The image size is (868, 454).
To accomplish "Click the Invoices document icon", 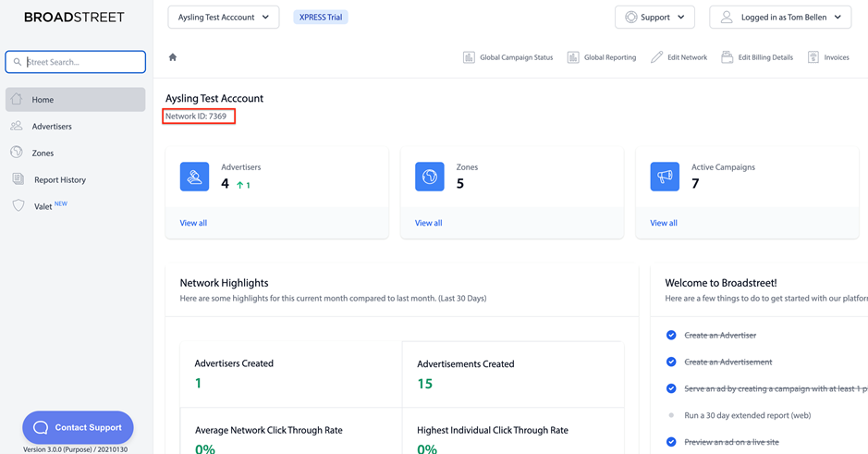I will (813, 57).
